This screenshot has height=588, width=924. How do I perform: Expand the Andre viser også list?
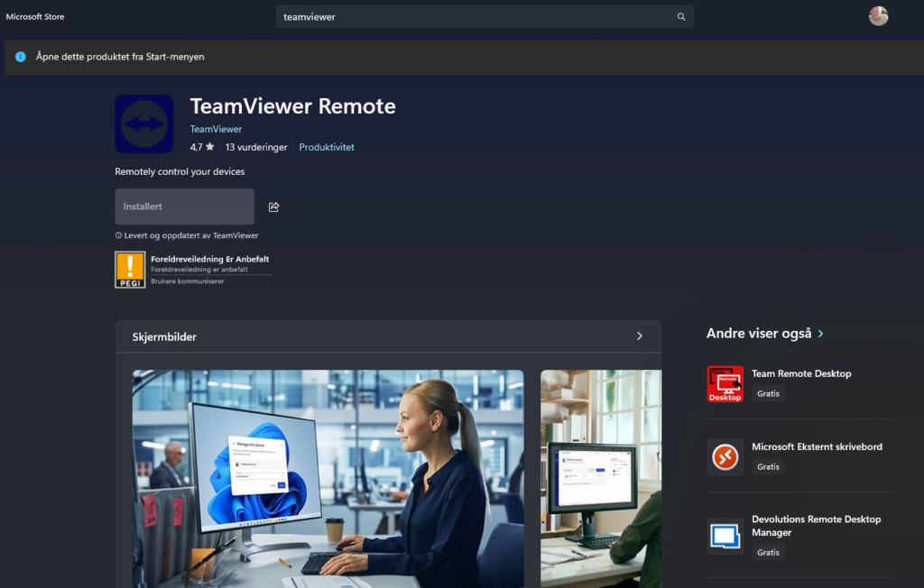(820, 334)
